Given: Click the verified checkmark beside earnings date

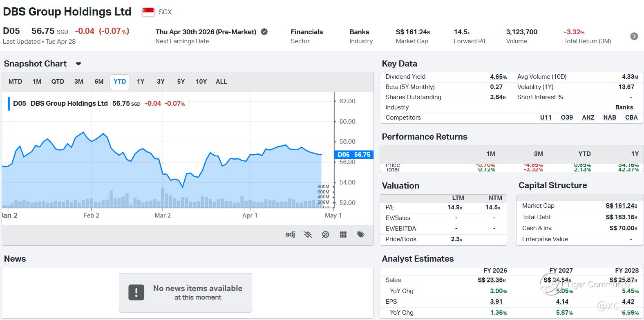Looking at the screenshot, I should tap(264, 32).
